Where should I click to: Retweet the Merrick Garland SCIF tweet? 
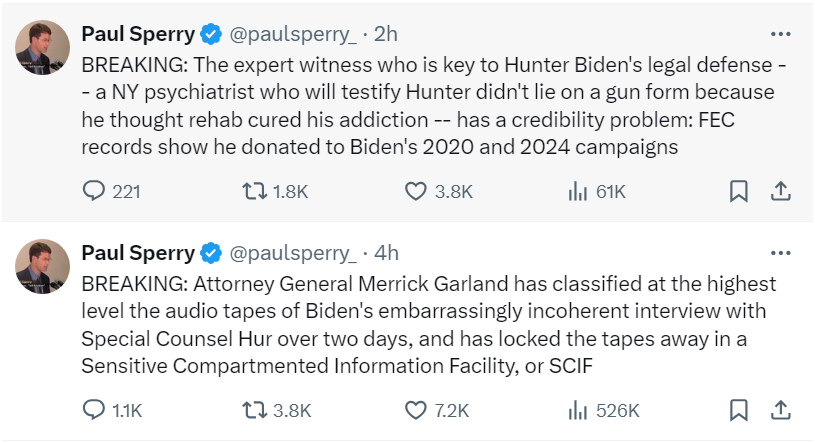click(x=257, y=410)
